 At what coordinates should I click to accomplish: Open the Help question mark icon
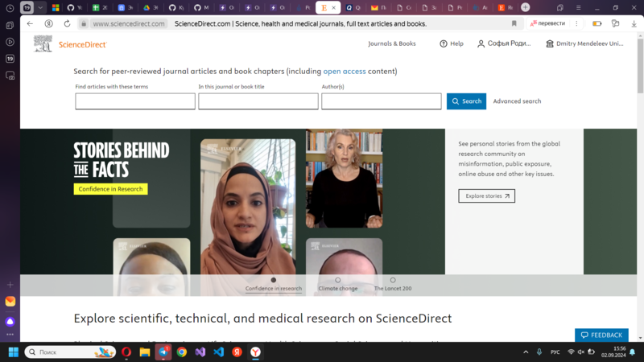click(444, 43)
